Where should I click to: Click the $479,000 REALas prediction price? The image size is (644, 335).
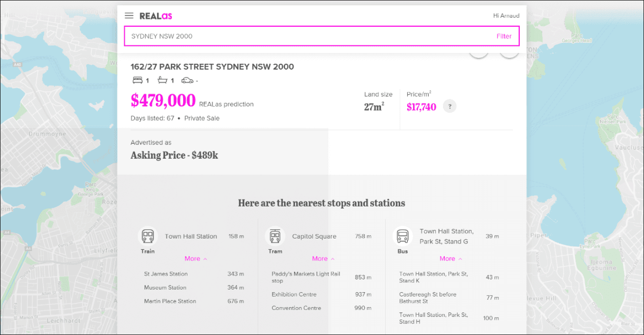tap(163, 101)
